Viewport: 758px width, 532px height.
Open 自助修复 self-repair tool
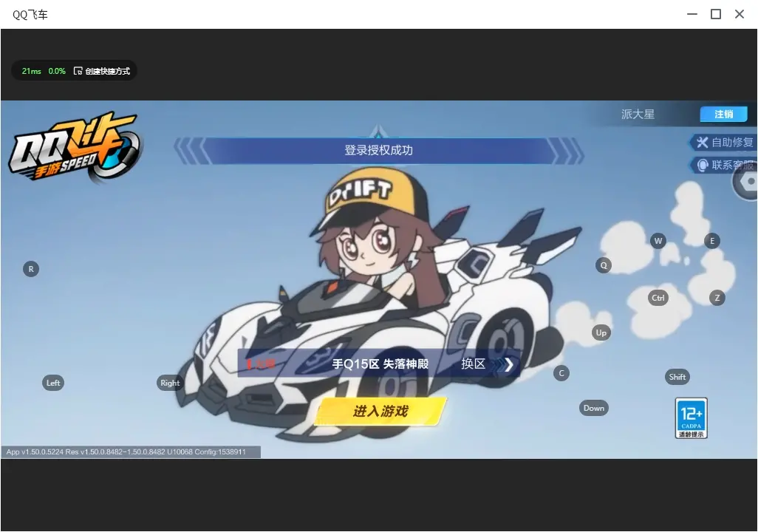(x=723, y=142)
